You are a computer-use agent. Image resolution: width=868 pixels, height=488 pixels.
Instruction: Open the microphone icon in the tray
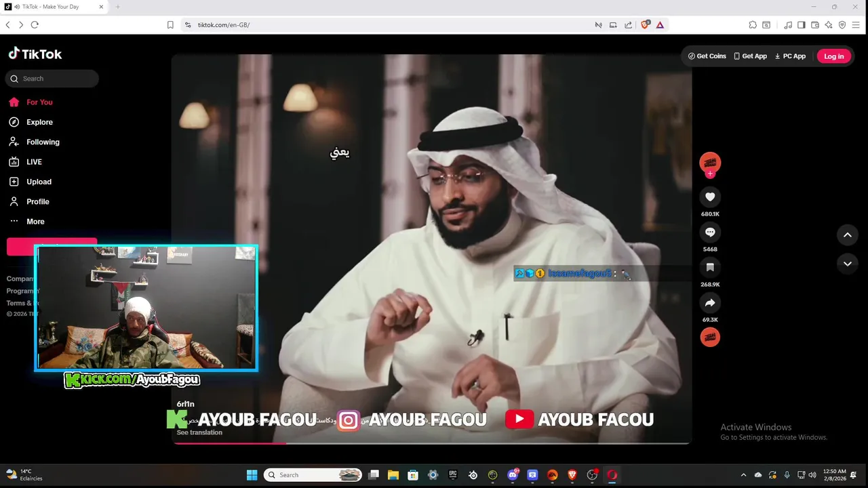787,475
